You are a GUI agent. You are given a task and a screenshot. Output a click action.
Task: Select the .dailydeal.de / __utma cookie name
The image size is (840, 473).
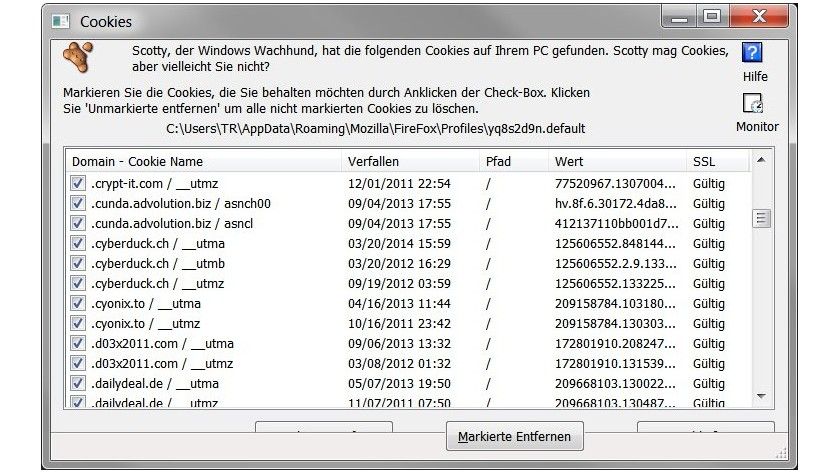tap(154, 383)
